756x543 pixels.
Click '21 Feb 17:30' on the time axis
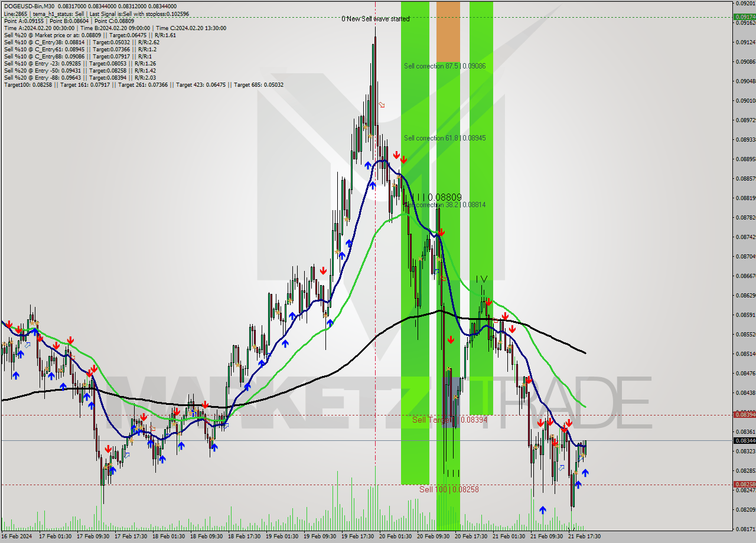click(584, 537)
